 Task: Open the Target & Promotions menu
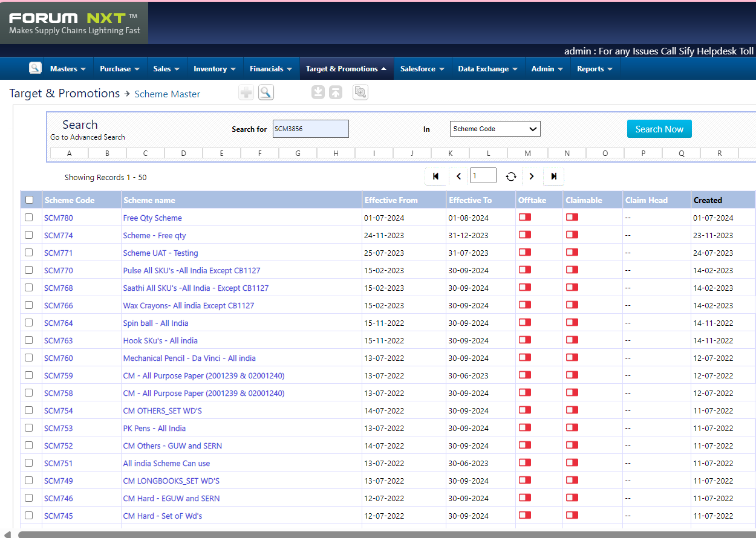tap(346, 68)
